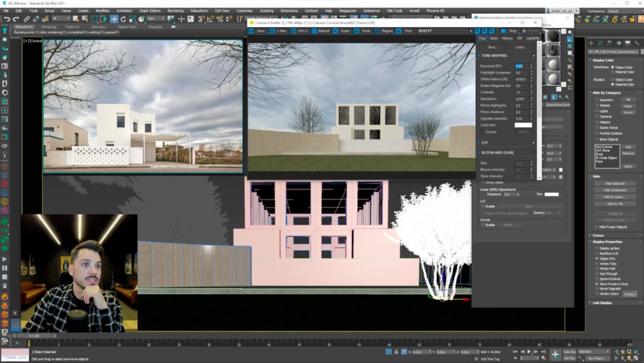
Task: Click the Erase button in frame buffer
Action: coord(341,31)
